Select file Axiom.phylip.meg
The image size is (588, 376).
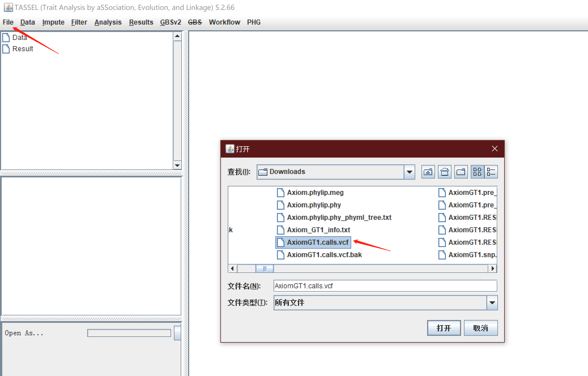point(310,192)
